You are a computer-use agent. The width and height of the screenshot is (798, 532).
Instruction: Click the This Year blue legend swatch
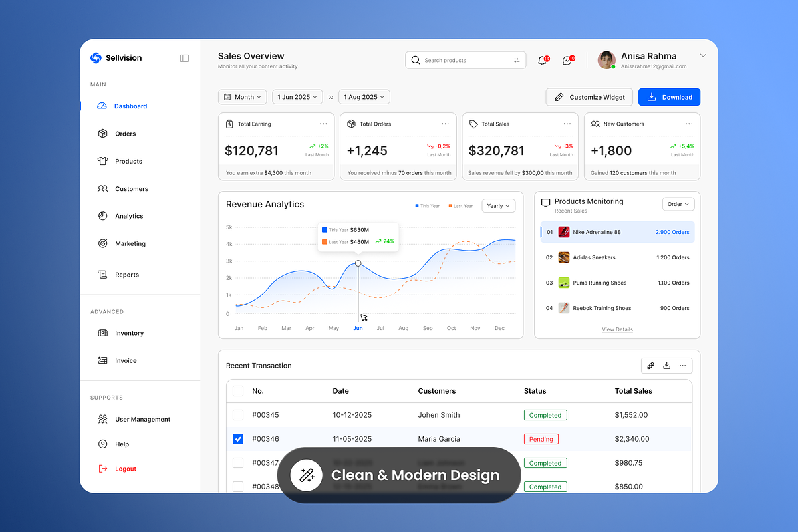(x=417, y=206)
